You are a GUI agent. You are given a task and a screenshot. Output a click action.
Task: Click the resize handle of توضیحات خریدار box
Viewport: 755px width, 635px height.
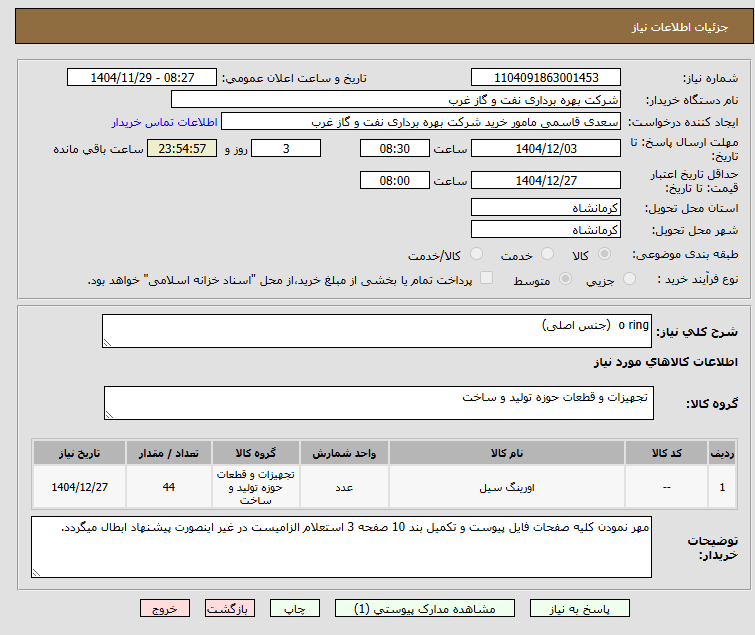point(36,572)
